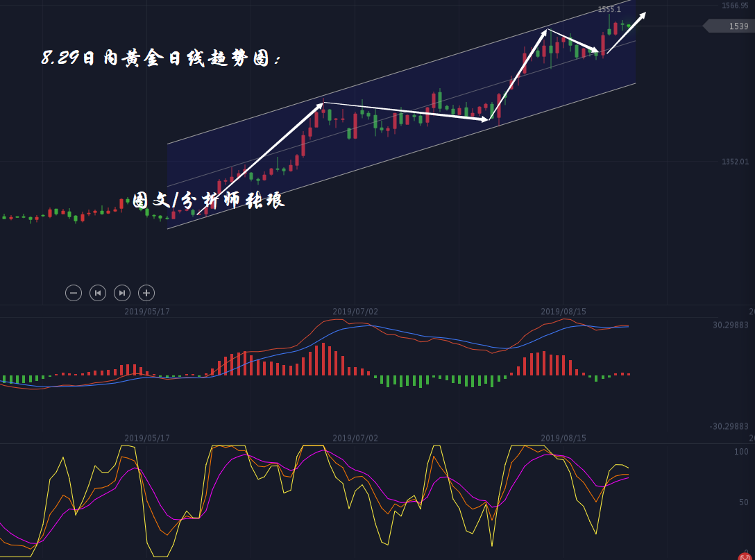The width and height of the screenshot is (755, 560).
Task: Click the 50 level on the KDJ scale
Action: point(743,502)
